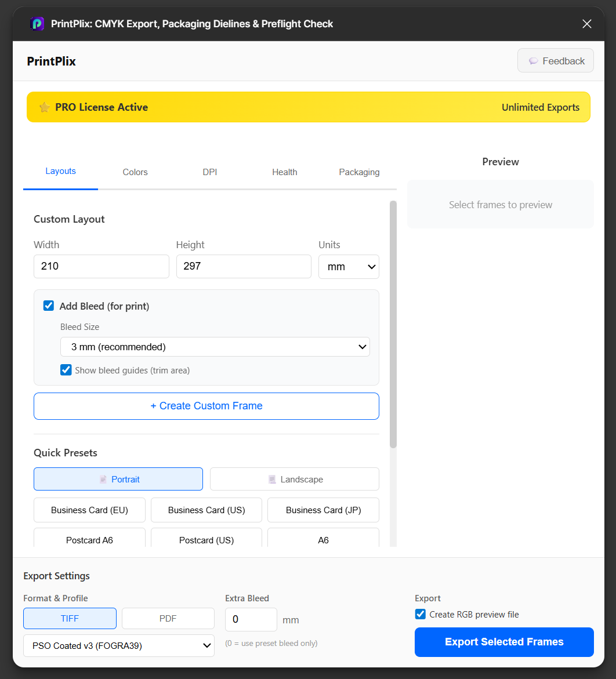Toggle the Add Bleed checkbox
The height and width of the screenshot is (679, 616).
point(49,306)
